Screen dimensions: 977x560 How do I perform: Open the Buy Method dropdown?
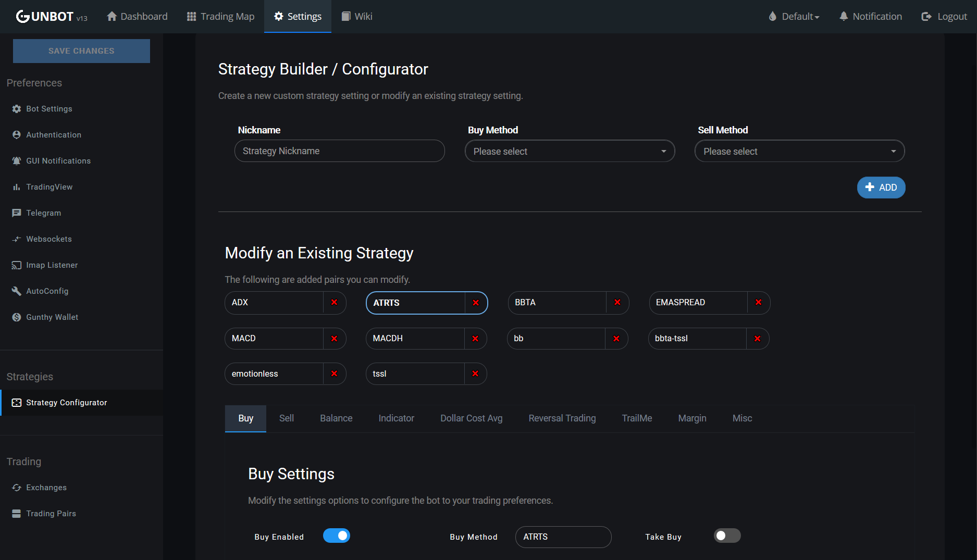click(x=570, y=151)
